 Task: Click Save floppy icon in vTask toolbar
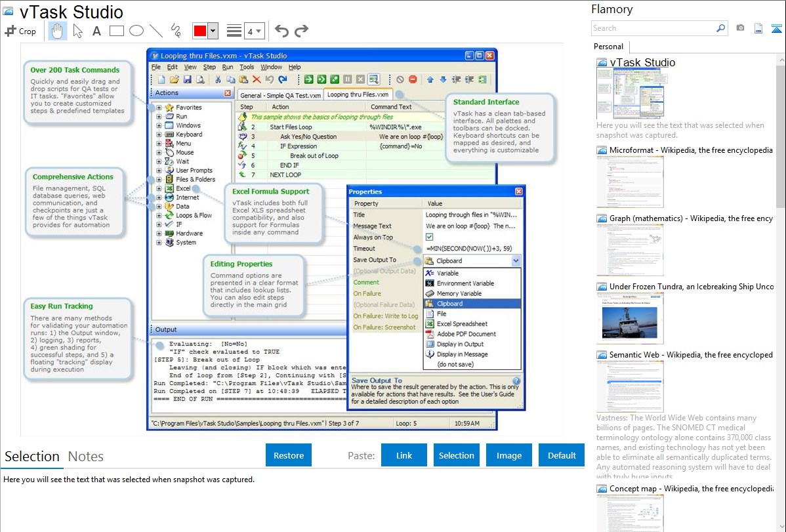click(x=187, y=79)
